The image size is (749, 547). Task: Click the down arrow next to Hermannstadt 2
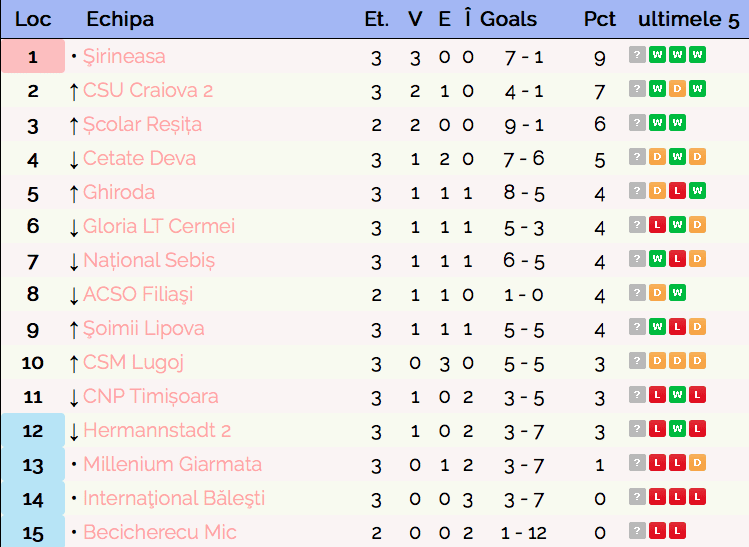[x=74, y=432]
